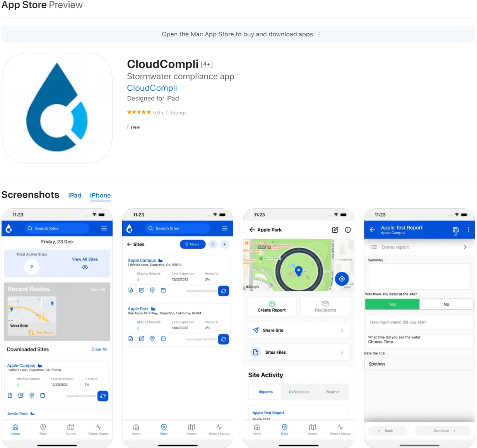Open the West Side route map thumbnail
The width and height of the screenshot is (477, 448).
32,316
